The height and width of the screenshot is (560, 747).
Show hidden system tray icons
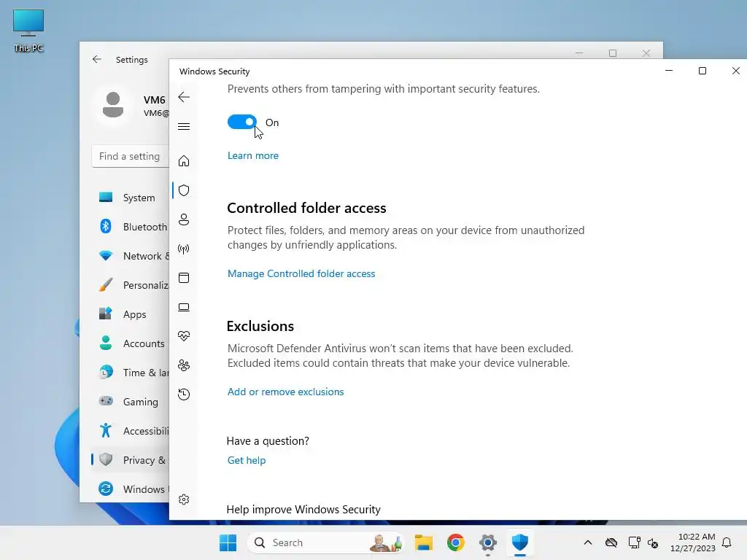(588, 542)
